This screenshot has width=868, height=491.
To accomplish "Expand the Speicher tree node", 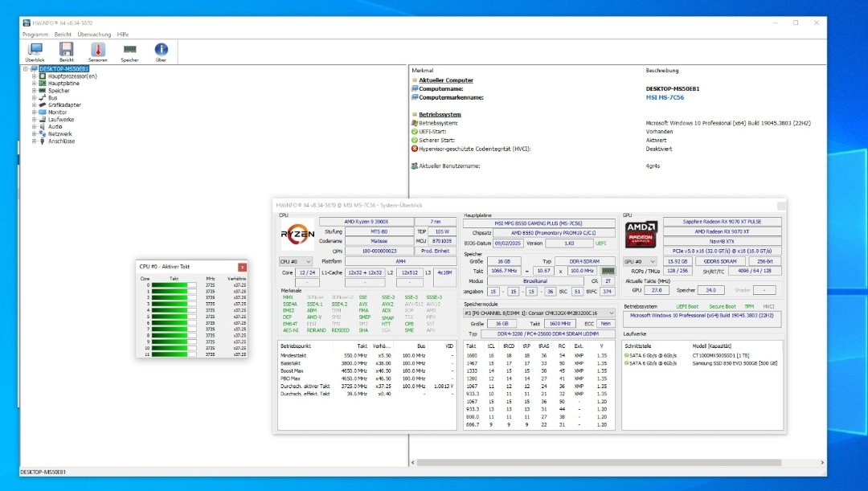I will click(34, 91).
